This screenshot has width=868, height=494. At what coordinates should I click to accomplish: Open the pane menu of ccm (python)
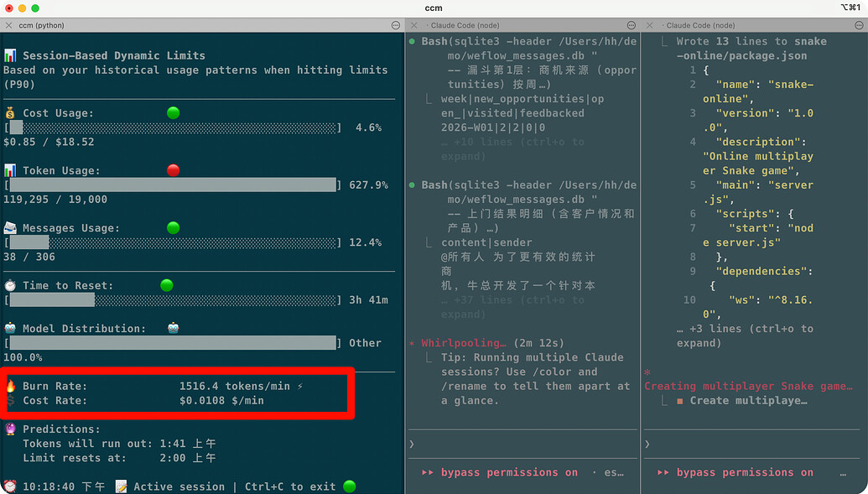[396, 25]
